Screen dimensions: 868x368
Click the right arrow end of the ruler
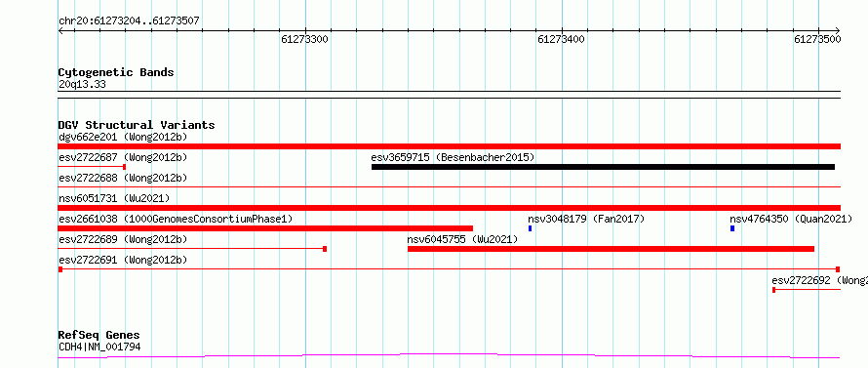[x=838, y=31]
